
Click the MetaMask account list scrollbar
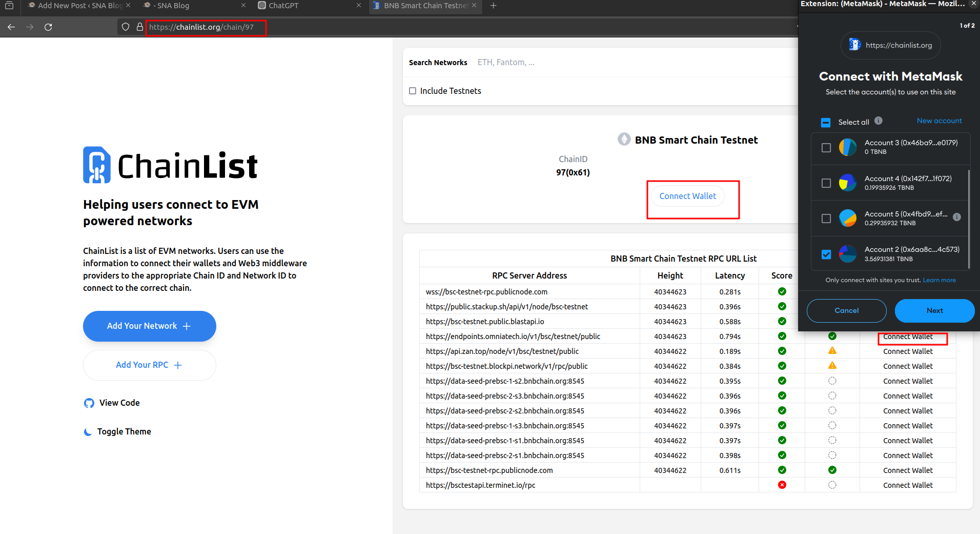coord(968,219)
